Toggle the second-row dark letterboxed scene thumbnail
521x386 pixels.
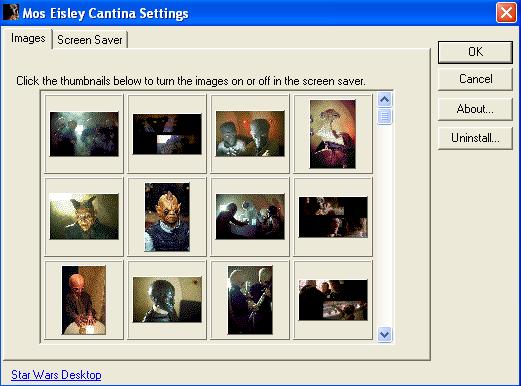click(333, 217)
